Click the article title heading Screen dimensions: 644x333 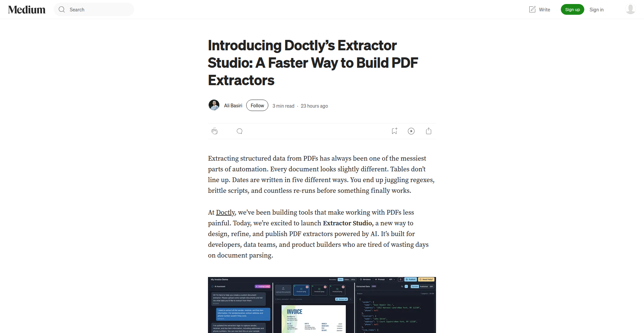tap(313, 63)
